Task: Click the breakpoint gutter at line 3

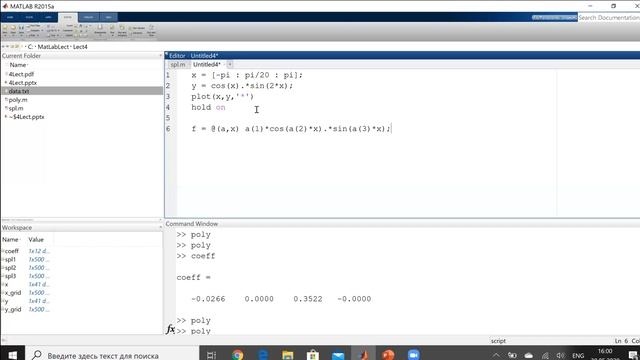Action: click(x=174, y=97)
